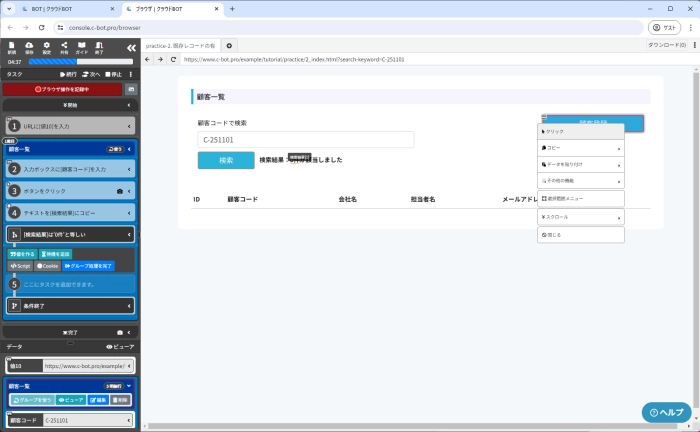Select クリック in the context menu
This screenshot has height=432, width=700.
[x=580, y=131]
